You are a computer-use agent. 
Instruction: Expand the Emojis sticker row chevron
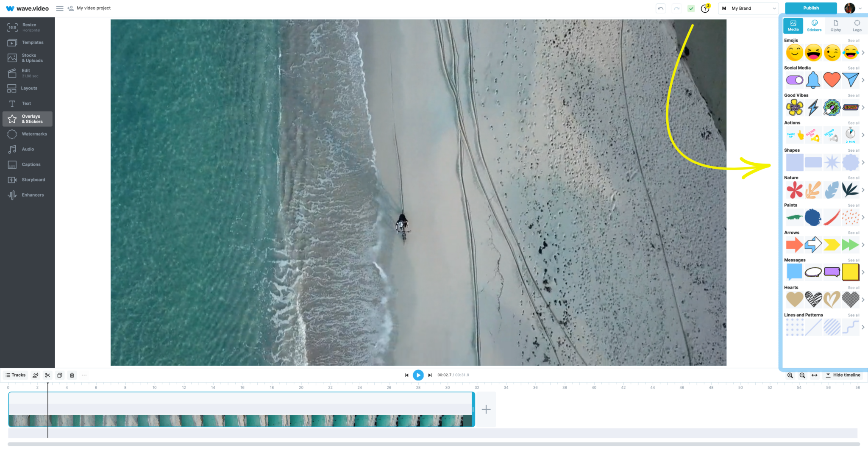tap(864, 52)
